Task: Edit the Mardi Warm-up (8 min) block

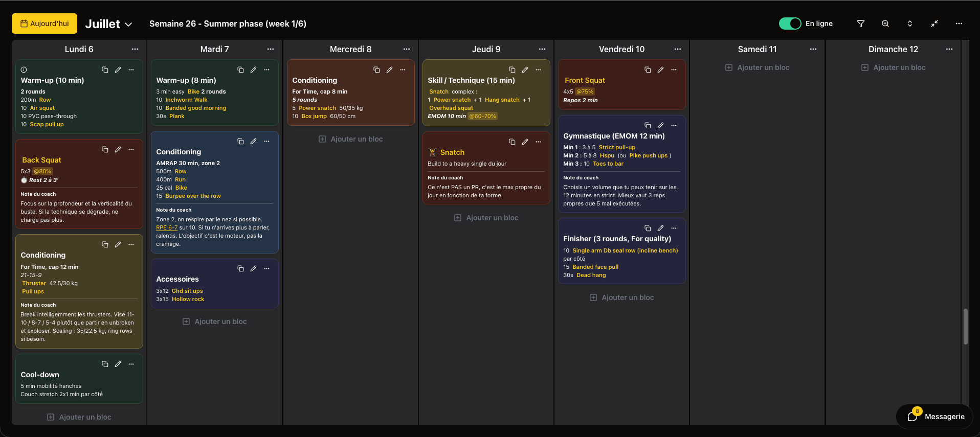Action: [254, 70]
